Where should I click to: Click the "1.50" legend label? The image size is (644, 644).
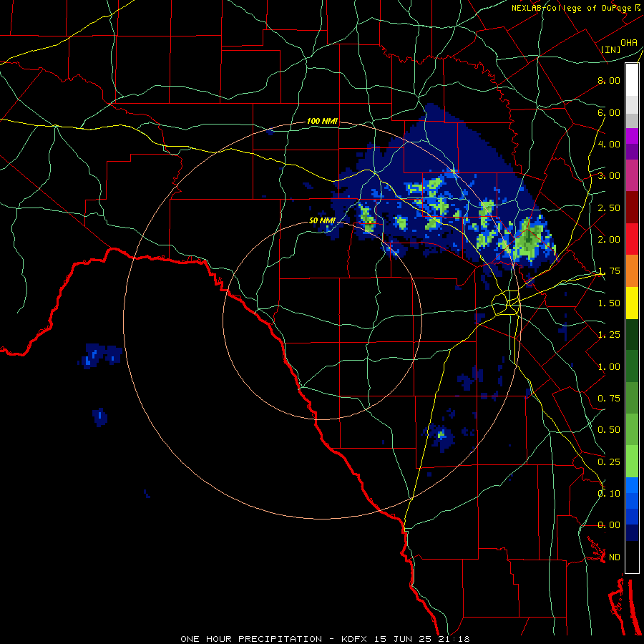(x=609, y=303)
